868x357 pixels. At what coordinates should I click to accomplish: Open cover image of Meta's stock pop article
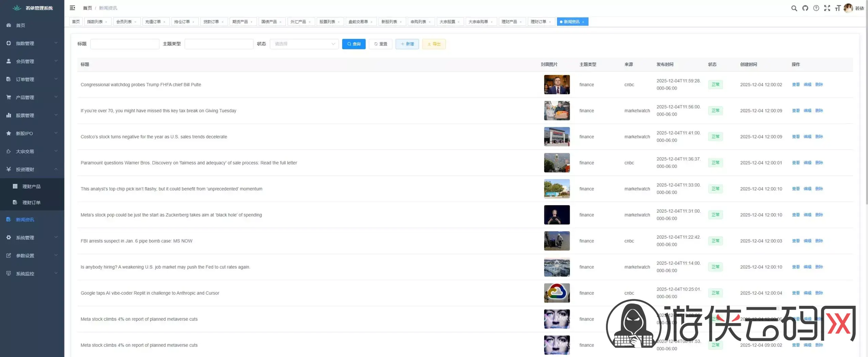(x=557, y=215)
